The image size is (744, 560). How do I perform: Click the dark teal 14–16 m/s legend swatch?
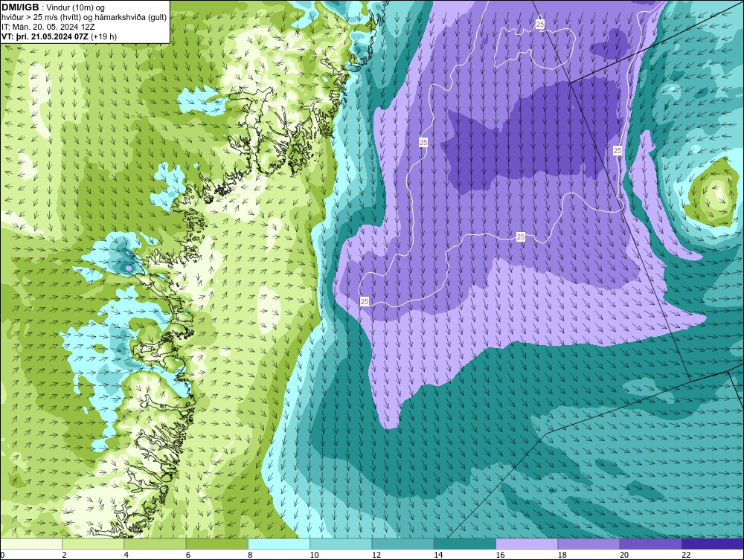[x=465, y=544]
